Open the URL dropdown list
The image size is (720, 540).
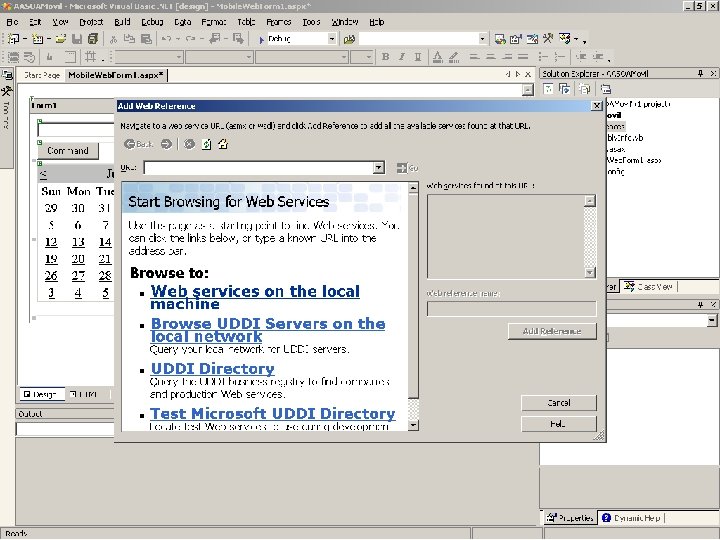coord(379,168)
